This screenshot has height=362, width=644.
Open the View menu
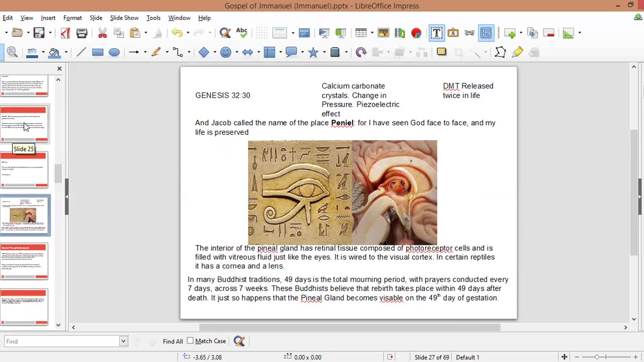click(x=27, y=18)
